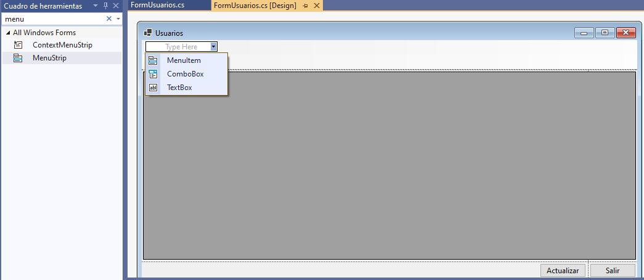
Task: Collapse the All Windows Forms group
Action: click(x=8, y=33)
